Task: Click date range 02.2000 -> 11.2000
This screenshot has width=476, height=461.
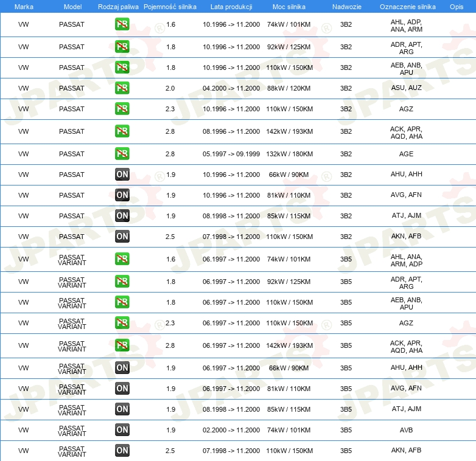Action: (231, 430)
